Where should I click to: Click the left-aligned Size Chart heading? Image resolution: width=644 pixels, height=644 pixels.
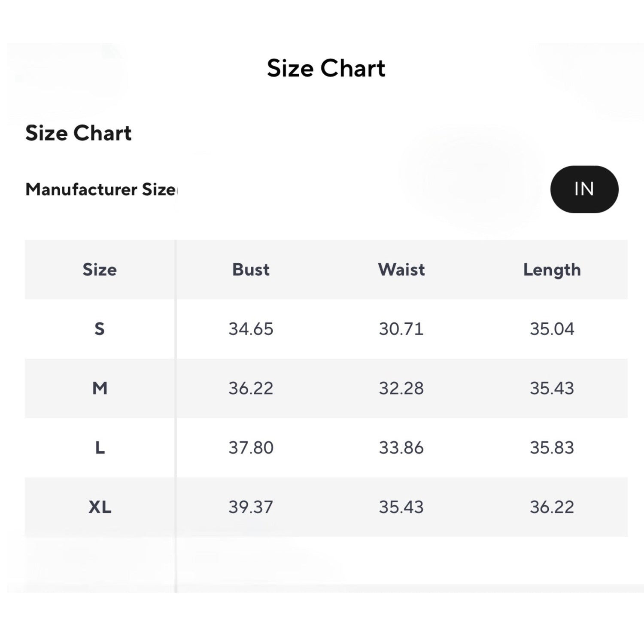tap(78, 133)
